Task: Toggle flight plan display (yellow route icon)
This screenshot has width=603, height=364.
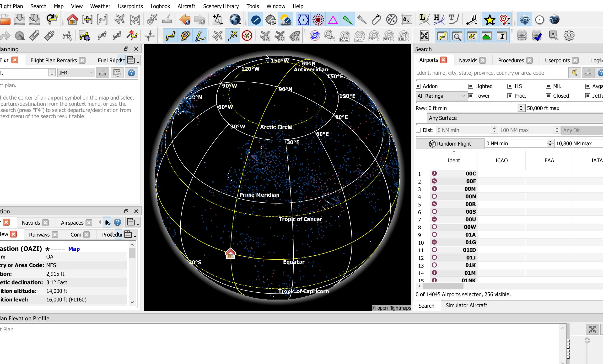Action: point(170,36)
